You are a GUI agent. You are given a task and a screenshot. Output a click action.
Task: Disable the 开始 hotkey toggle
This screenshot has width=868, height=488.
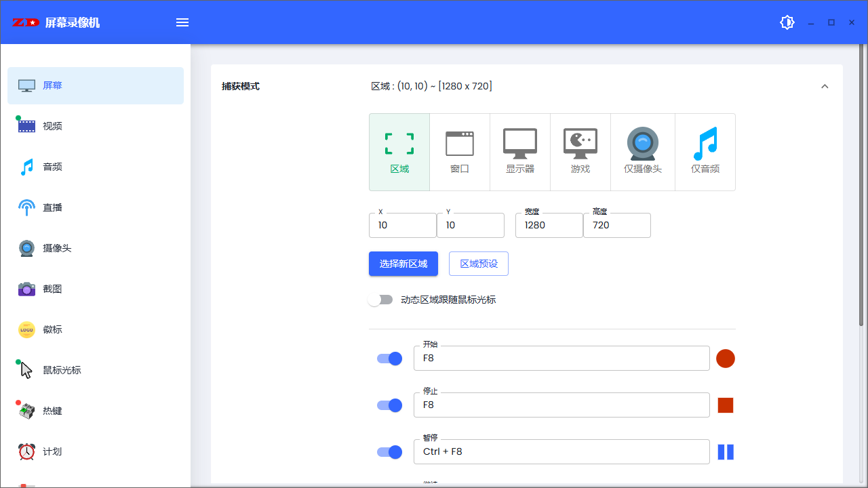(x=389, y=358)
